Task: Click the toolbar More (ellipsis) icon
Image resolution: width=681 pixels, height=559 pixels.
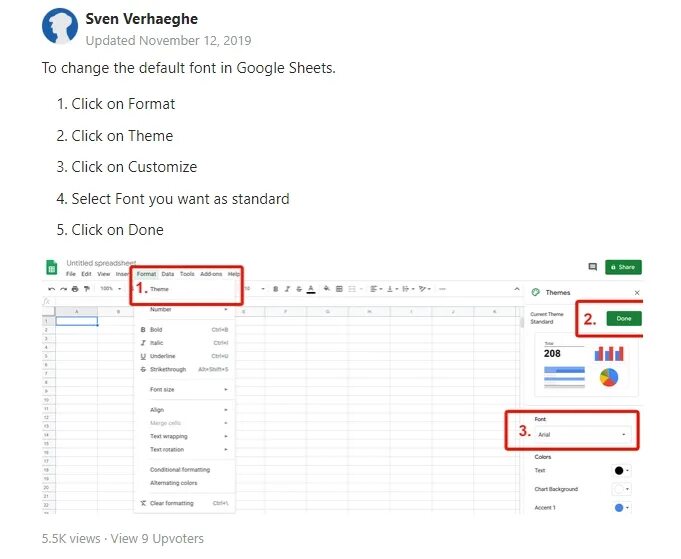Action: 442,289
